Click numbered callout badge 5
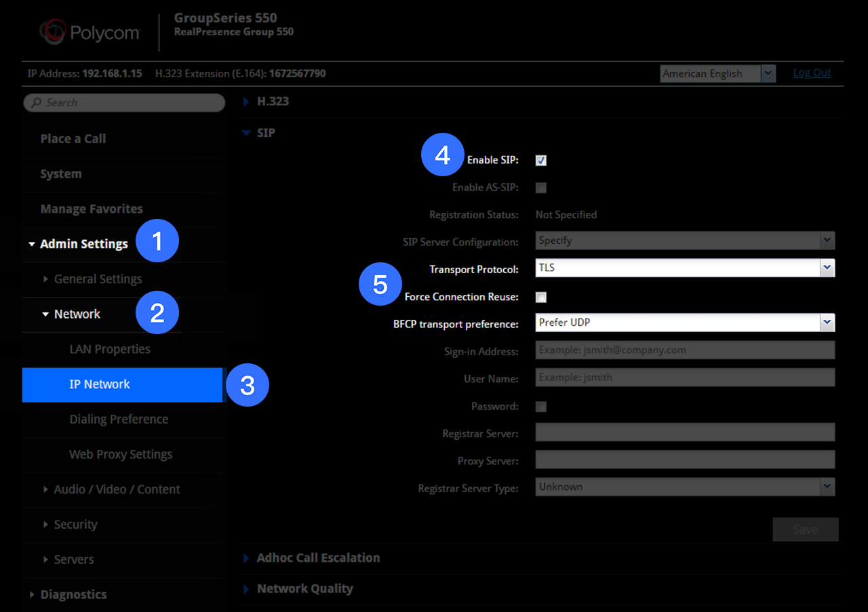This screenshot has width=868, height=612. (x=380, y=284)
